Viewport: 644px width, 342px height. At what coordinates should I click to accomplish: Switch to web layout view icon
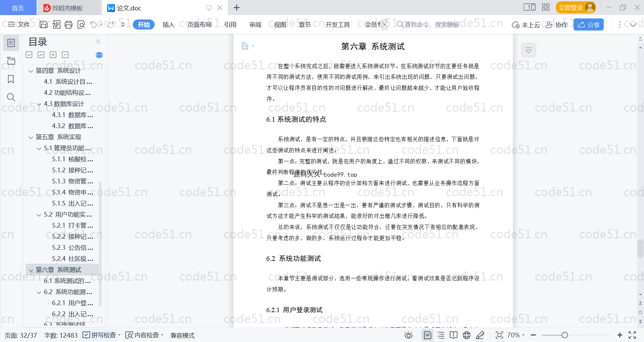pos(467,335)
